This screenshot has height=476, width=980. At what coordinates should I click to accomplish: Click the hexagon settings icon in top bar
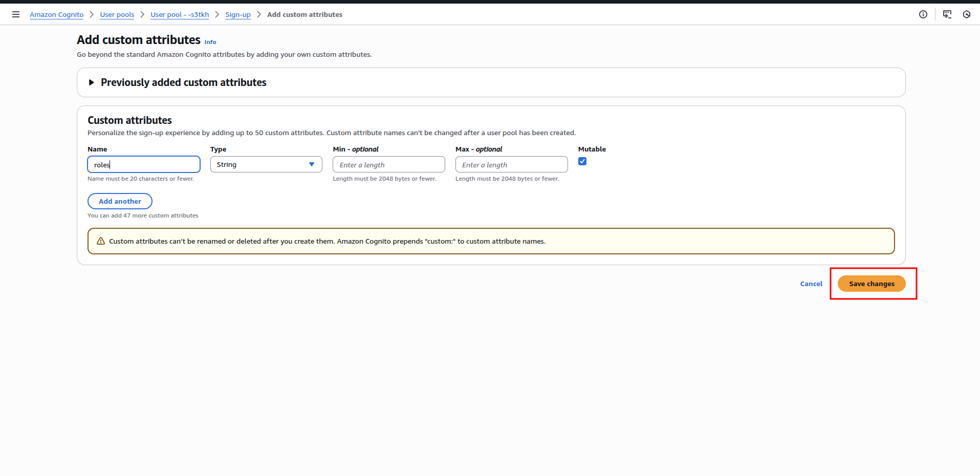967,14
